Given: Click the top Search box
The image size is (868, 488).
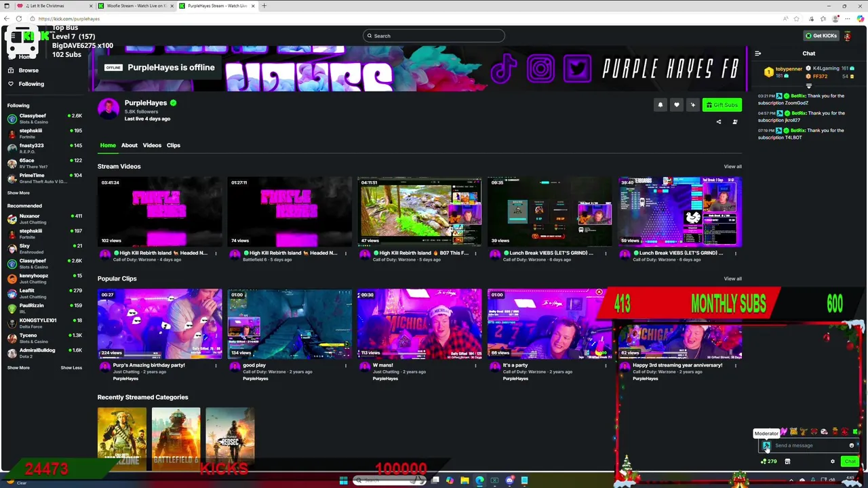Looking at the screenshot, I should pos(434,36).
